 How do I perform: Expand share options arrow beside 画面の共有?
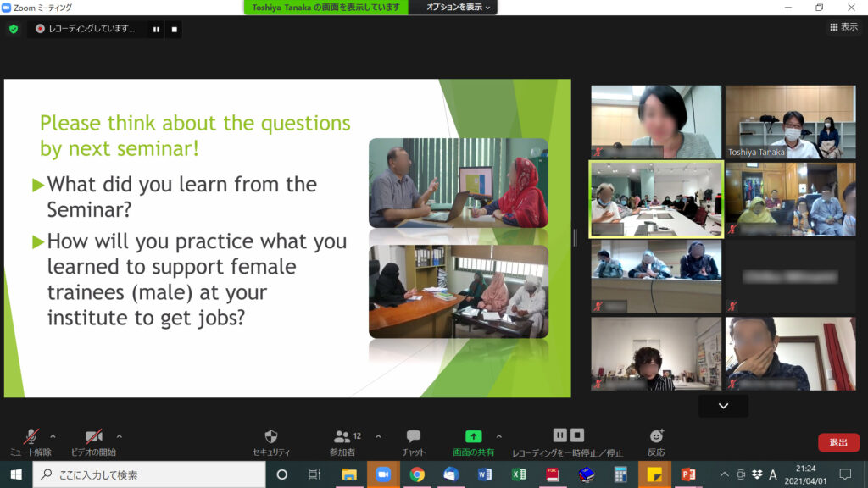(x=498, y=436)
